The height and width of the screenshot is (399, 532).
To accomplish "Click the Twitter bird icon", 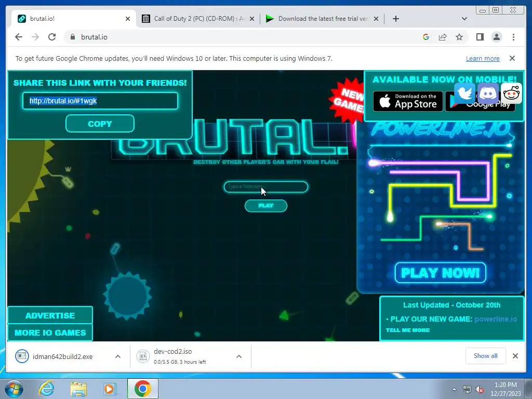I will 464,92.
